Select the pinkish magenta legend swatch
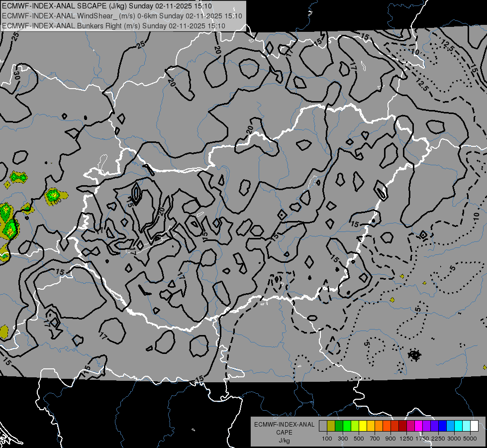Screen dimensions: 487x448 point(410,426)
